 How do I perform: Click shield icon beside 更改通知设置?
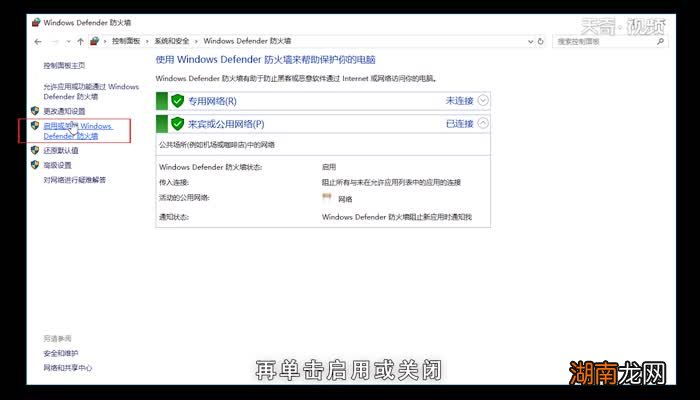click(x=35, y=111)
